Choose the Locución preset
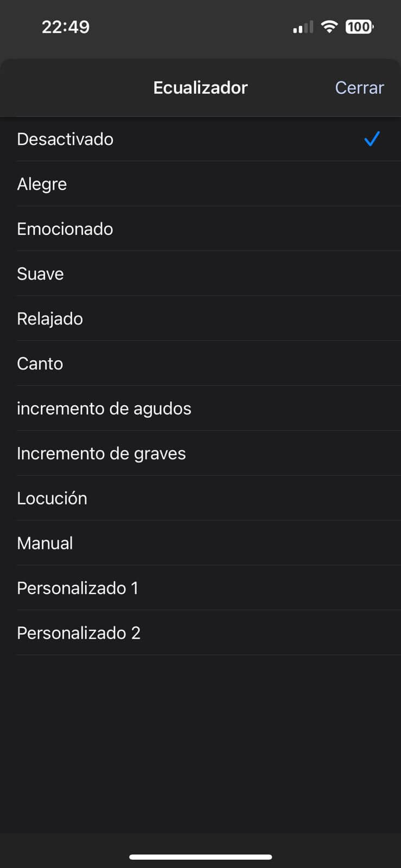The height and width of the screenshot is (868, 401). pos(52,498)
